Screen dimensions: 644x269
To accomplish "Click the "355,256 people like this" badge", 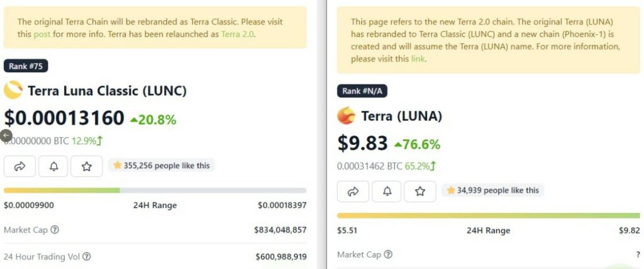I will coord(162,166).
